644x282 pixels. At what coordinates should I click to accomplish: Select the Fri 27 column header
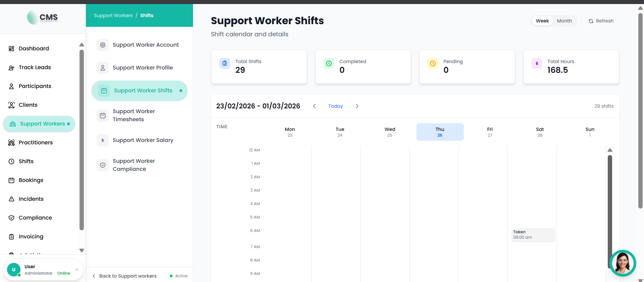pyautogui.click(x=490, y=132)
